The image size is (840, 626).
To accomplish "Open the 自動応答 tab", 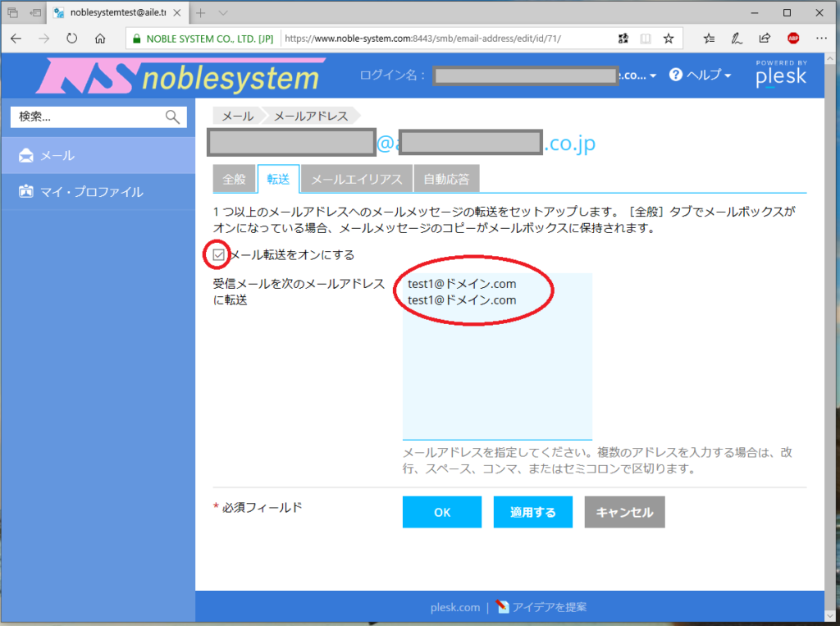I will click(446, 179).
